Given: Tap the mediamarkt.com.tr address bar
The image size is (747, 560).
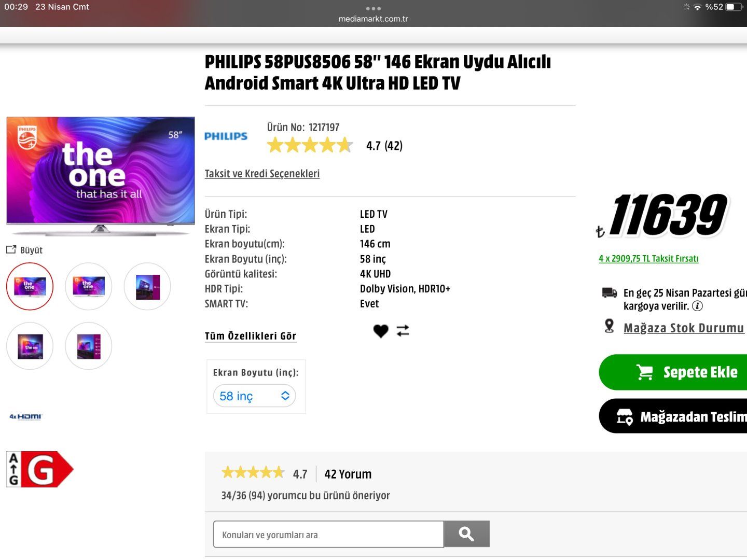Looking at the screenshot, I should coord(373,19).
